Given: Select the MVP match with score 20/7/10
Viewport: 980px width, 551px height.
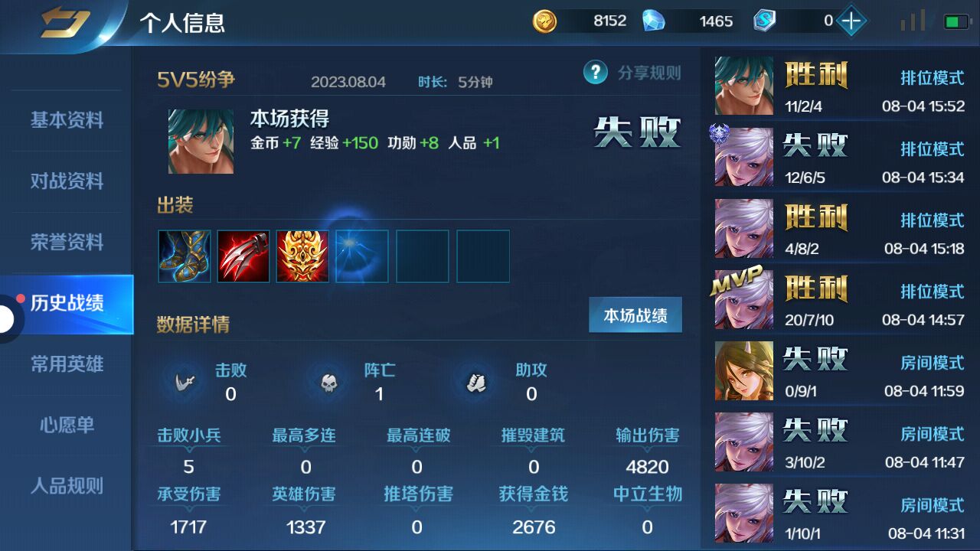Looking at the screenshot, I should click(840, 299).
